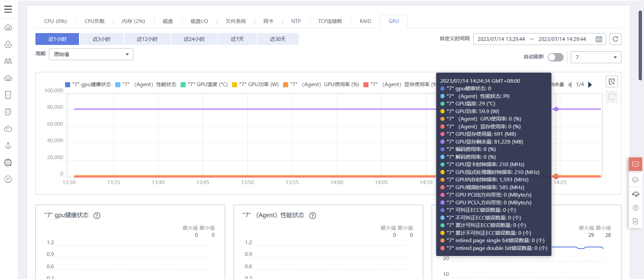Open the wave-shaped monitoring sidebar icon
The height and width of the screenshot is (279, 644).
click(8, 61)
